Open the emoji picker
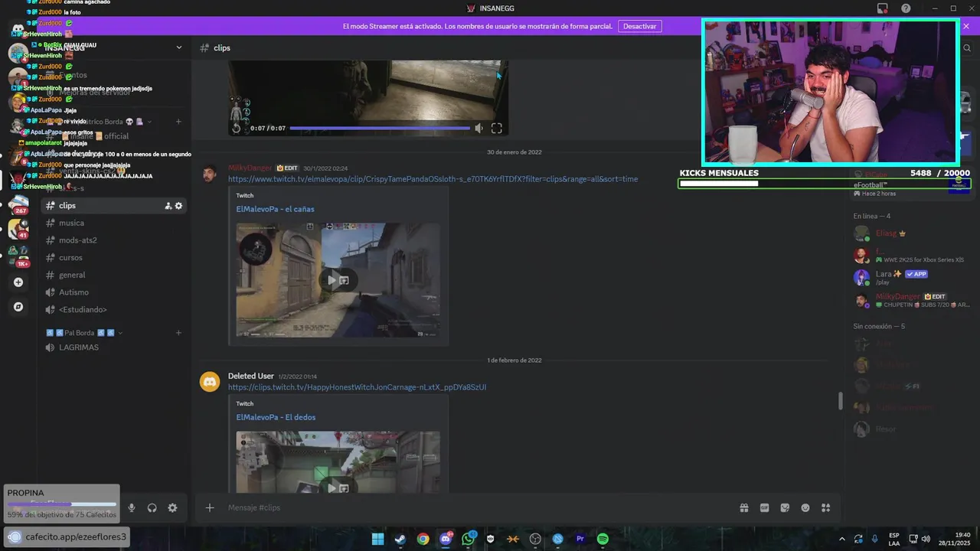Screen dimensions: 980x551 click(x=805, y=507)
